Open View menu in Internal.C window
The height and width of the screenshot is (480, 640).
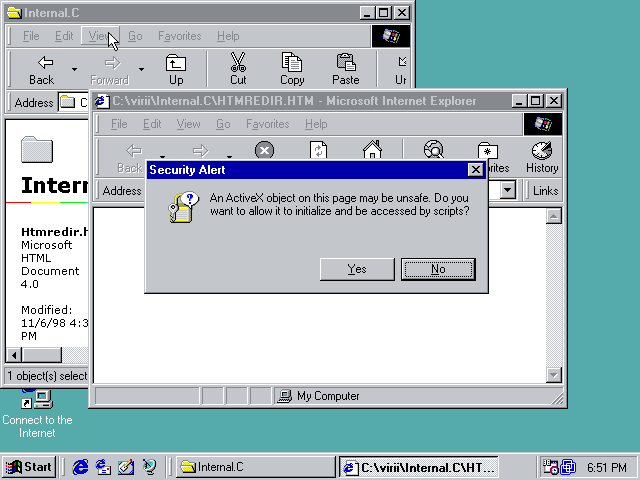(x=100, y=36)
